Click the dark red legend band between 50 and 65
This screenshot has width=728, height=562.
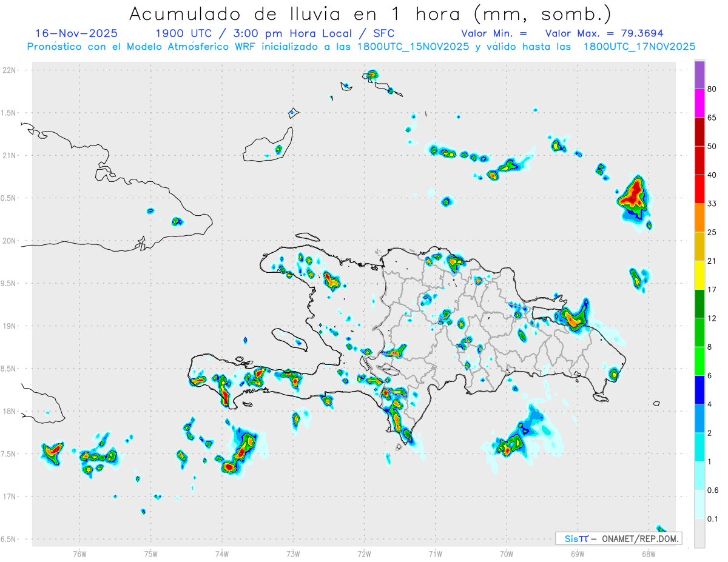699,132
